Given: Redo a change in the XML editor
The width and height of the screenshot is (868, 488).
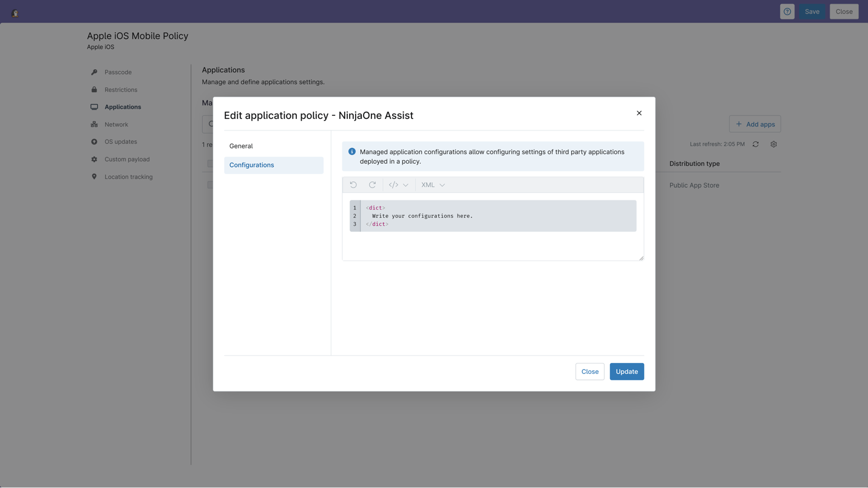Looking at the screenshot, I should pyautogui.click(x=372, y=185).
